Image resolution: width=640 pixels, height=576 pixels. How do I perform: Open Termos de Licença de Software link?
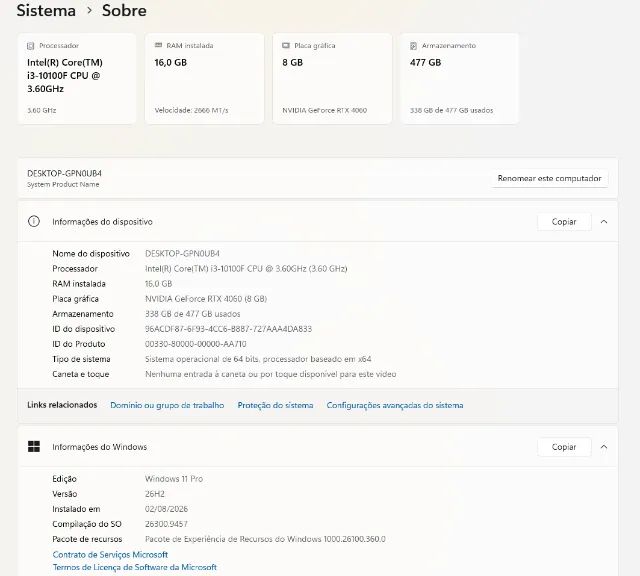tap(135, 567)
